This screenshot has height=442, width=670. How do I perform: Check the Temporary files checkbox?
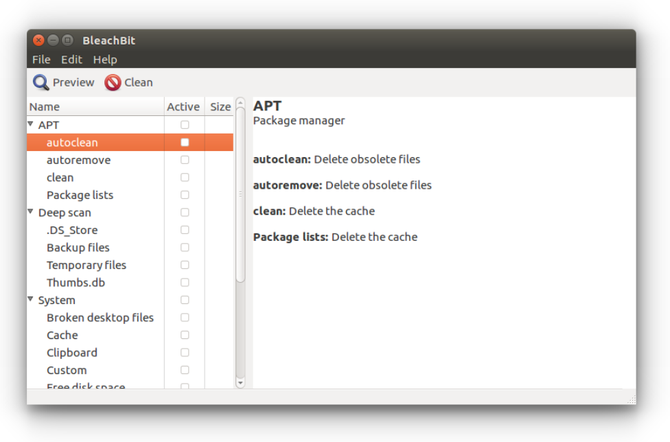click(184, 265)
